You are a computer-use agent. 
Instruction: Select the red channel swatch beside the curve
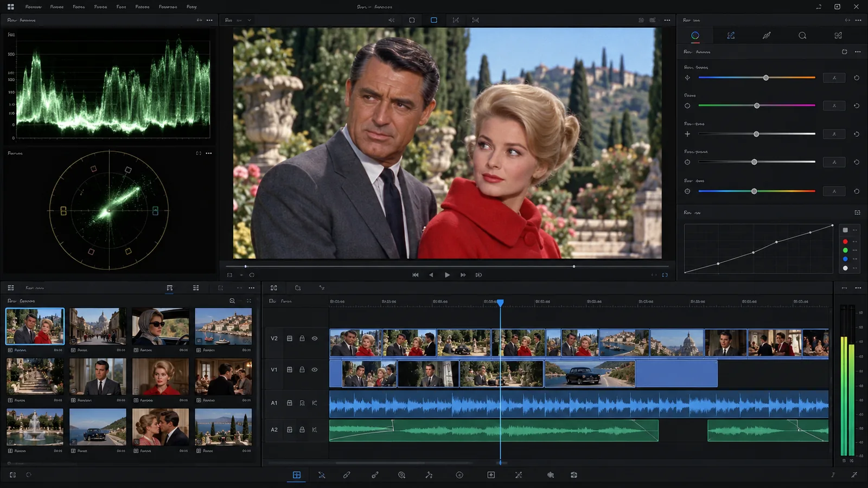click(x=845, y=241)
